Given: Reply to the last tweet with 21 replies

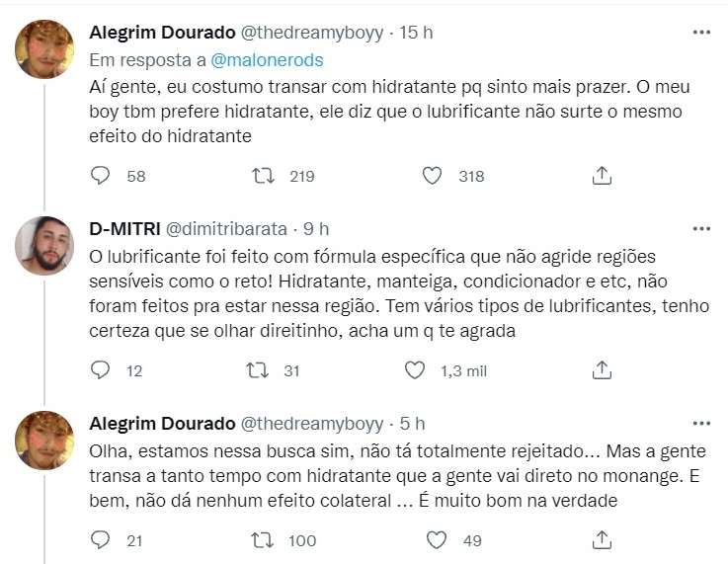Looking at the screenshot, I should click(x=100, y=540).
